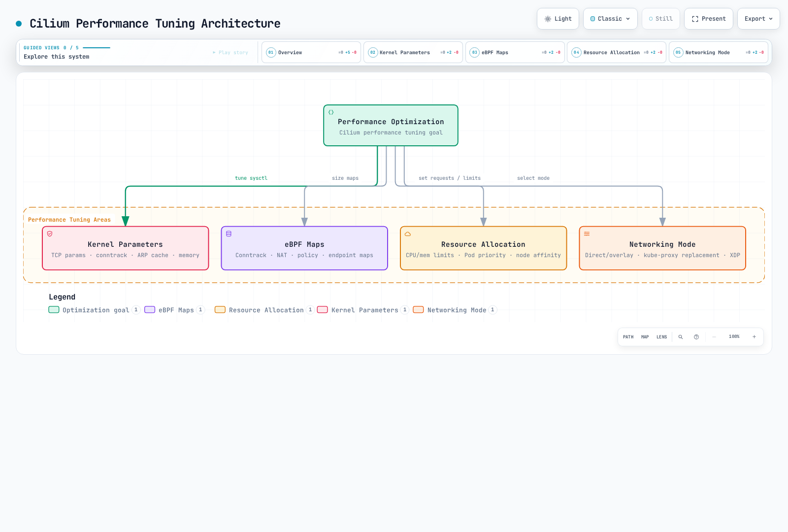
Task: Click the database icon on eBPF Maps node
Action: point(229,234)
